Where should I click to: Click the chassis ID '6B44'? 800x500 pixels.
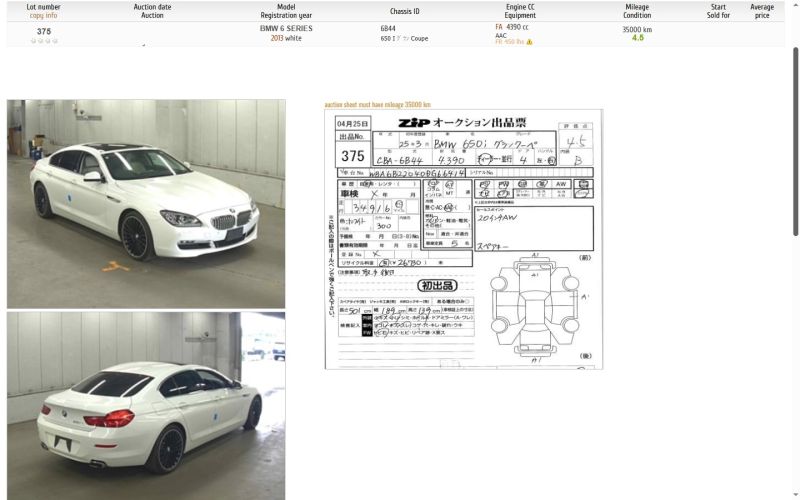coord(388,29)
